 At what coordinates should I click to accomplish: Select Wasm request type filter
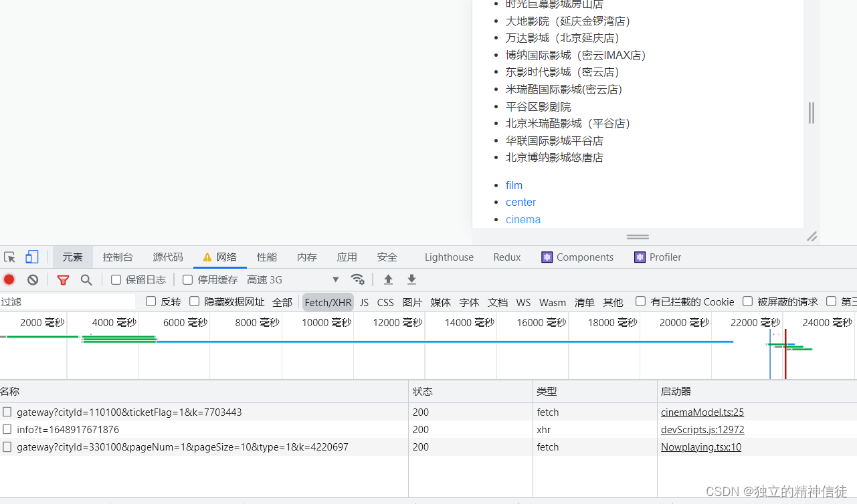[553, 302]
